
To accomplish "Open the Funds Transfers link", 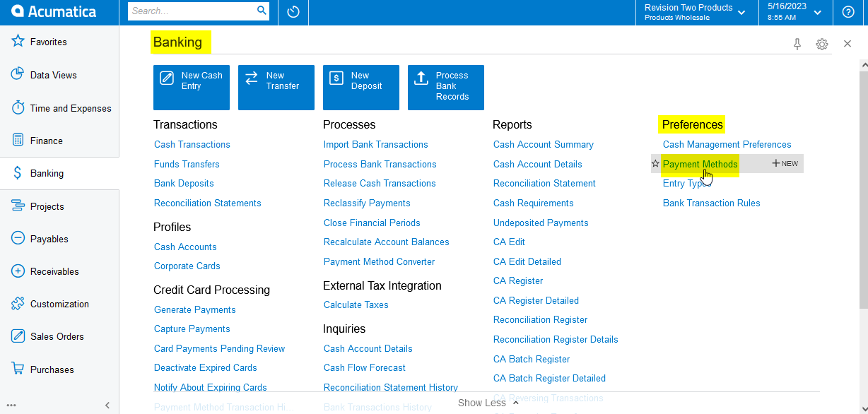I will pyautogui.click(x=187, y=164).
